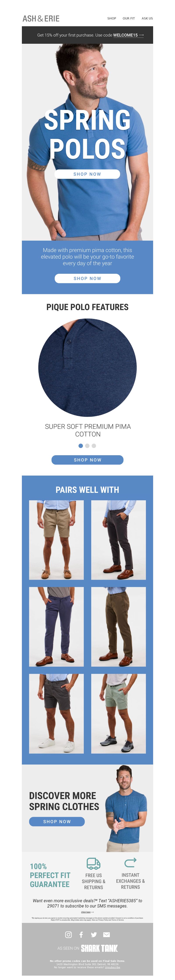
Task: Click Shop Now under Discover More Spring Clothes
Action: [57, 821]
